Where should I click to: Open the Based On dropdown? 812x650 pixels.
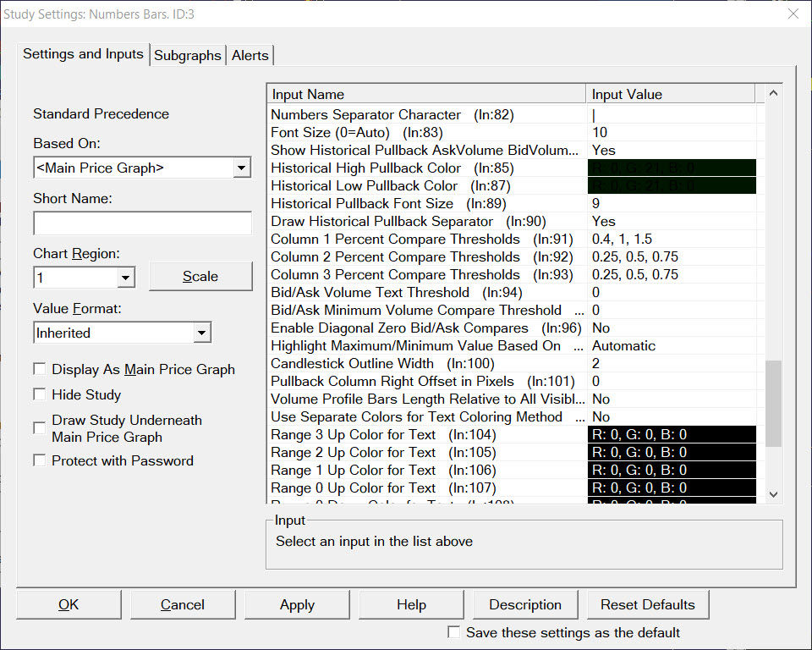[x=242, y=168]
